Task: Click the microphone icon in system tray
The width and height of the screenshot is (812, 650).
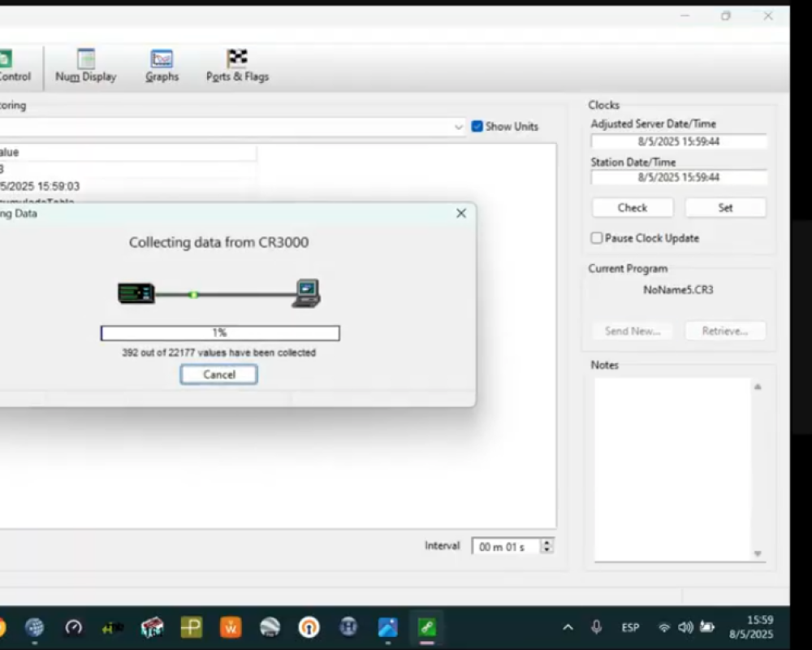Action: pyautogui.click(x=597, y=627)
